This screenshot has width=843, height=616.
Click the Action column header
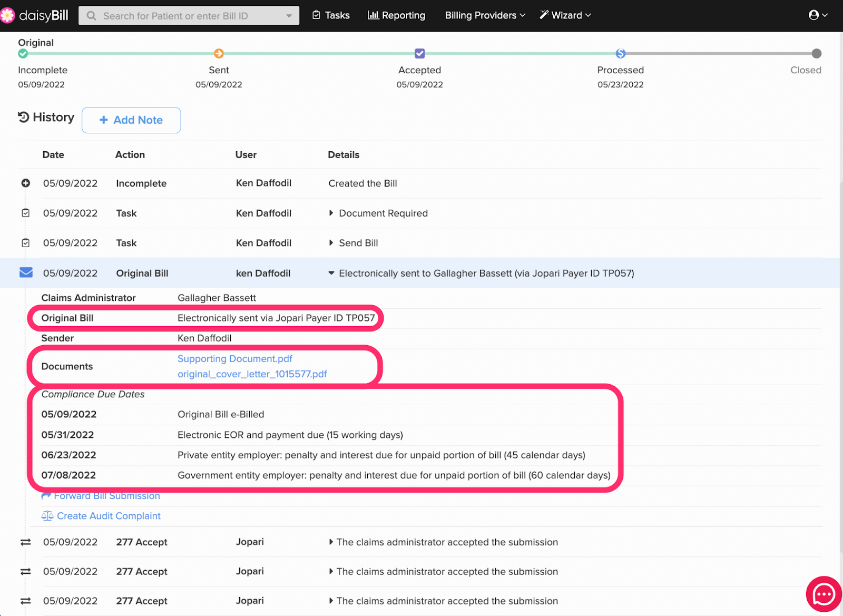click(130, 155)
